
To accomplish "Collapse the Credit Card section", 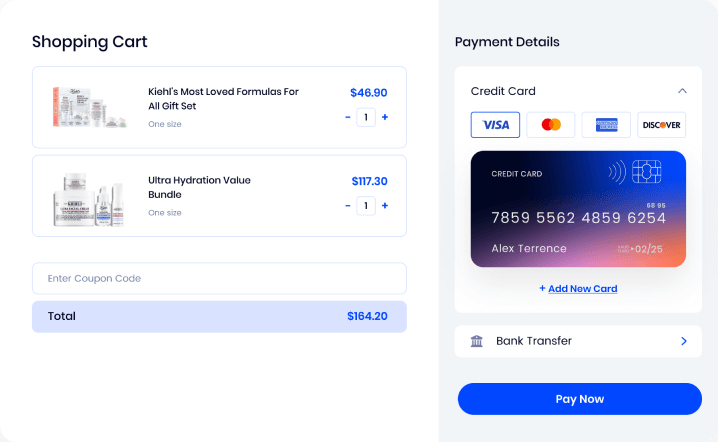I will click(682, 91).
